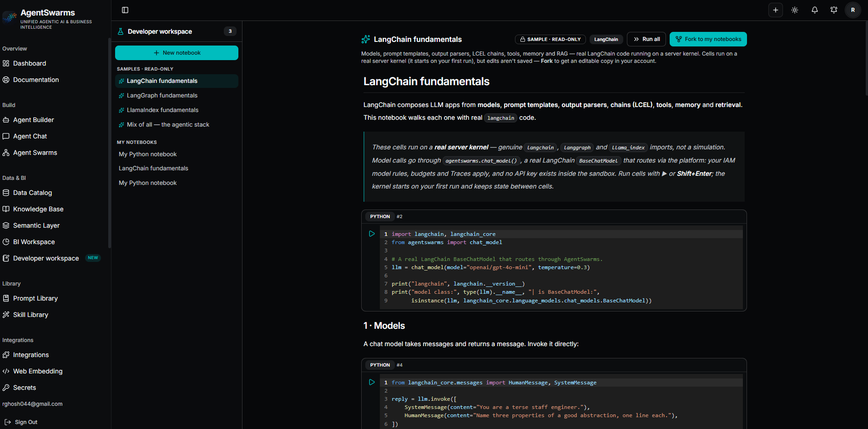The height and width of the screenshot is (429, 868).
Task: Click the Agent Chat bubble icon
Action: pos(6,136)
